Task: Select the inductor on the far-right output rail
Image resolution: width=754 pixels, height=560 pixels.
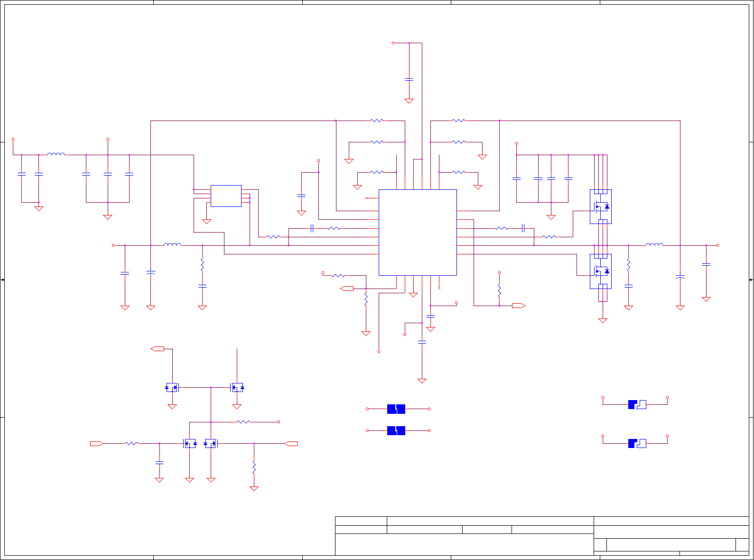Action: tap(654, 244)
